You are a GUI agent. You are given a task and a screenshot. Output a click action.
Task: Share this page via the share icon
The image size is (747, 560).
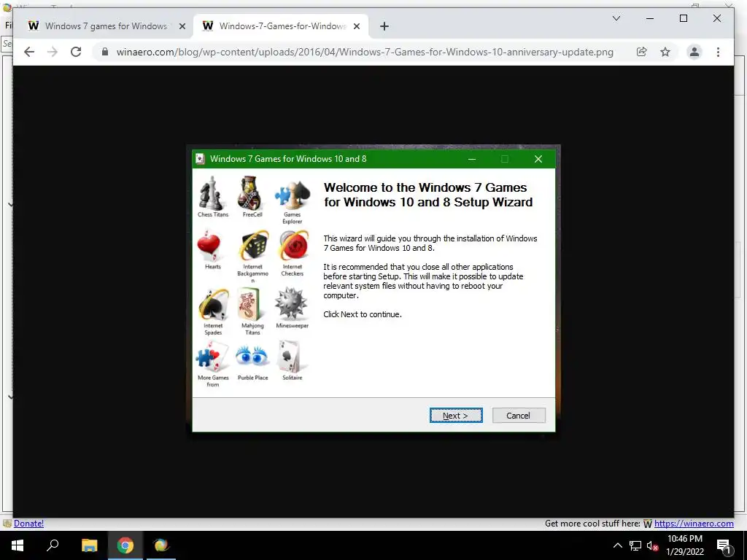coord(642,52)
